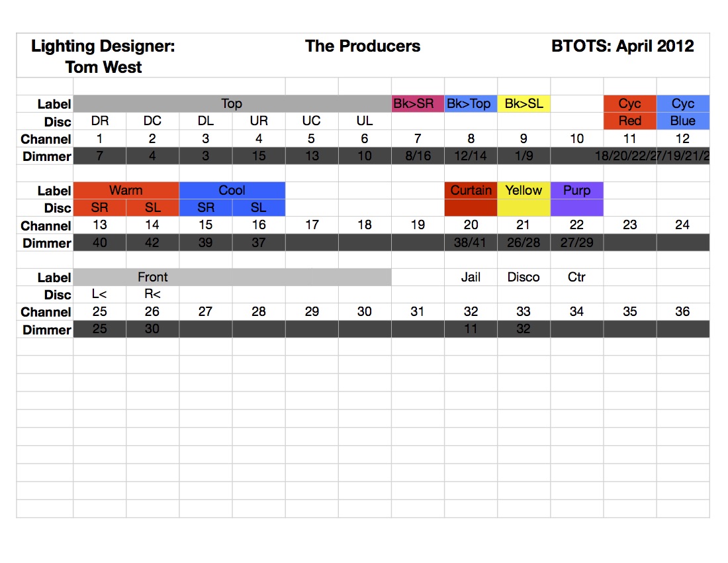This screenshot has height=563, width=728.
Task: Select the Red disc cell under Cyc
Action: [629, 121]
